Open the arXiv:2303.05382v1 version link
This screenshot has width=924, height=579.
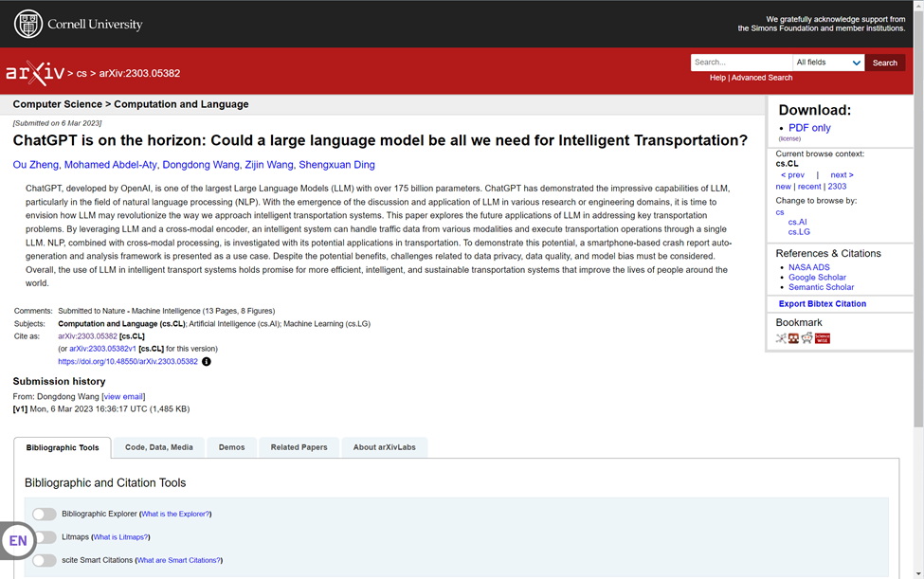click(102, 349)
